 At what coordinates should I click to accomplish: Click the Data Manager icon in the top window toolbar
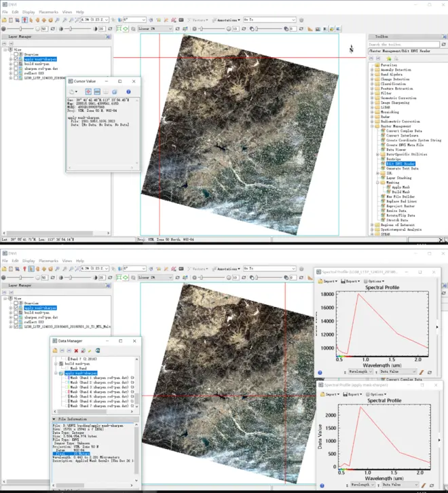11,20
